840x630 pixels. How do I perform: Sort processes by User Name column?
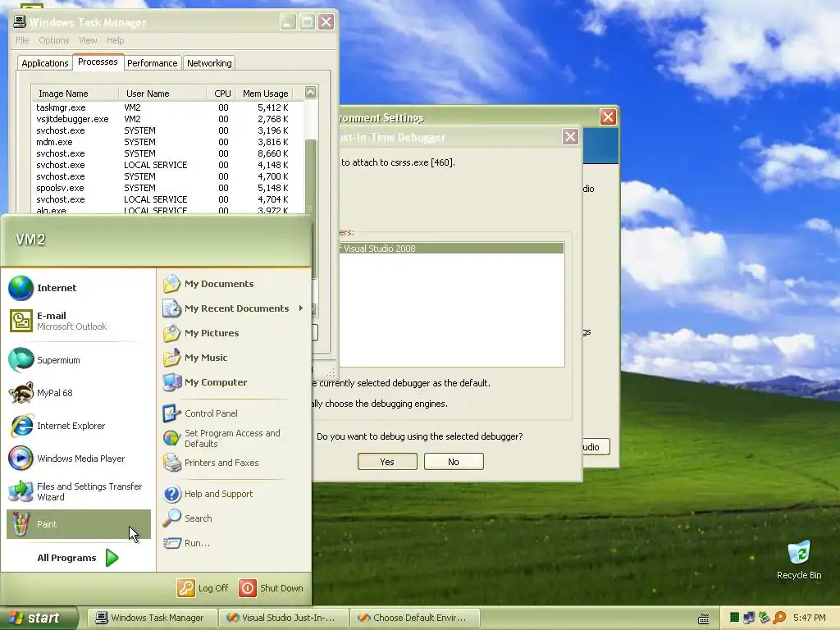[x=162, y=94]
